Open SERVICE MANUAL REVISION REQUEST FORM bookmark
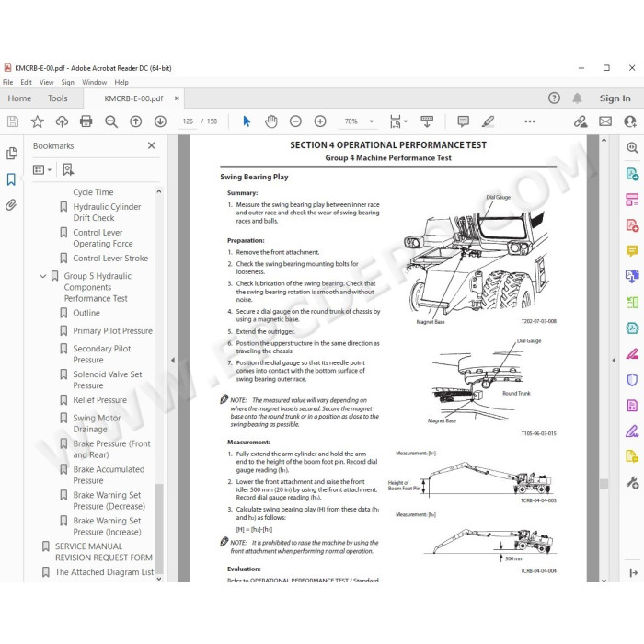Screen dimensions: 644x644 click(103, 552)
